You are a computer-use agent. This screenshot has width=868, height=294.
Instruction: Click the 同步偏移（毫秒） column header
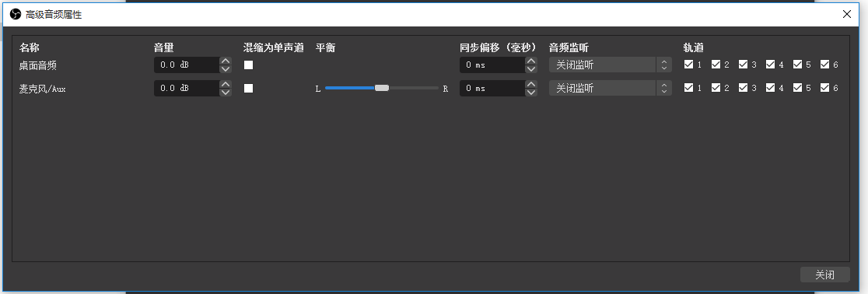[x=499, y=47]
